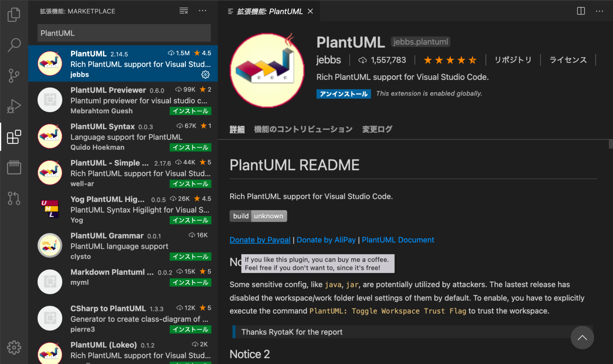The height and width of the screenshot is (364, 613).
Task: Open the Manage gear in activity bar
Action: 14,347
